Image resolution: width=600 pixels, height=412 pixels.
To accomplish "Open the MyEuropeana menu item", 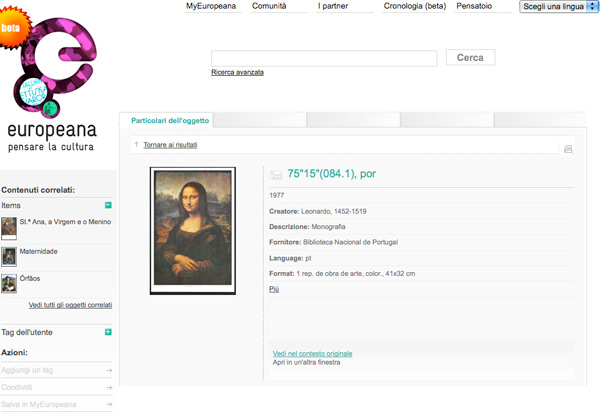I will point(210,7).
